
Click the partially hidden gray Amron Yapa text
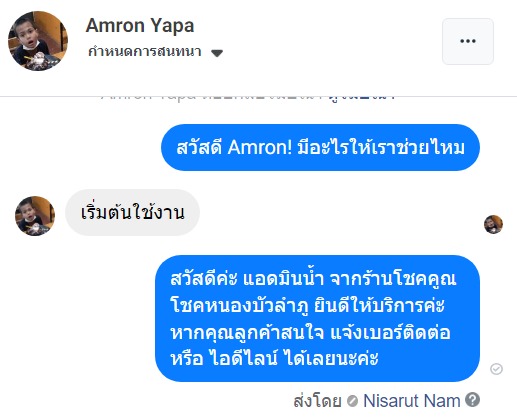148,97
